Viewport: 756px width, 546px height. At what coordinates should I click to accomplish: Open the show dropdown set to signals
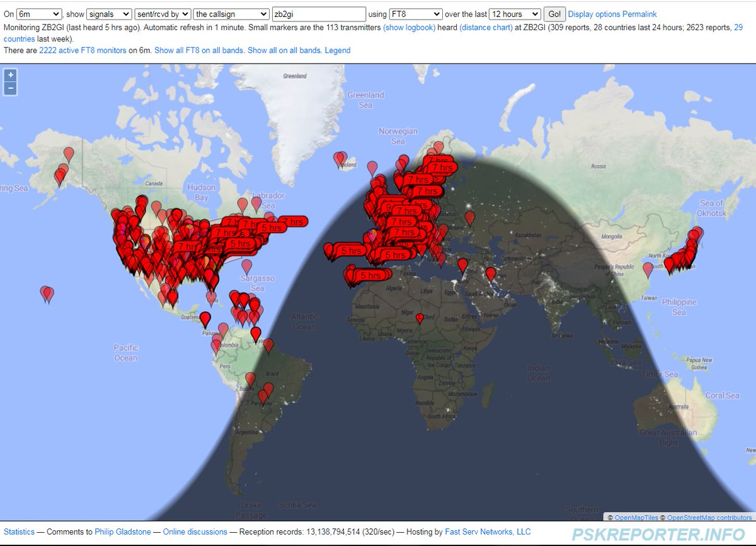(109, 14)
